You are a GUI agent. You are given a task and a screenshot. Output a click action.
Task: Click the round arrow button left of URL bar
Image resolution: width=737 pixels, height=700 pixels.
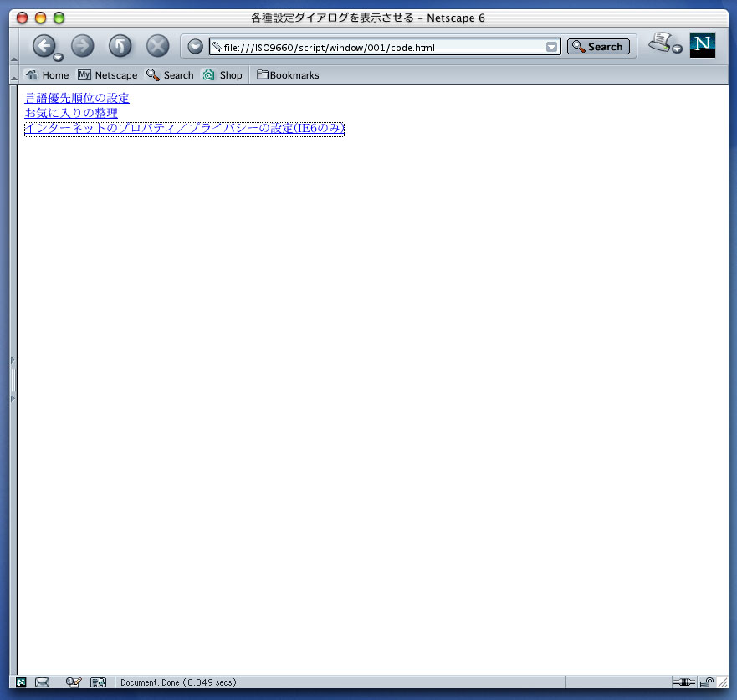195,47
